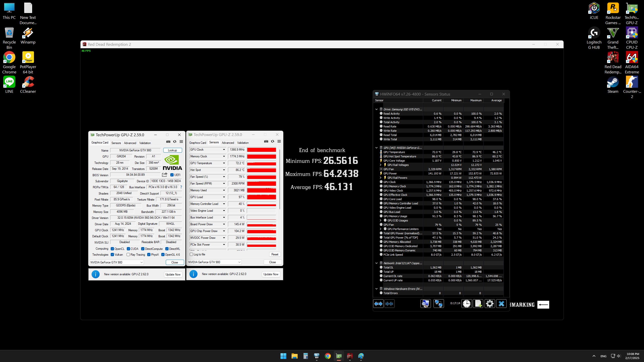
Task: Open hamburger menu in GPU-Z Graphics Card window
Action: point(181,142)
